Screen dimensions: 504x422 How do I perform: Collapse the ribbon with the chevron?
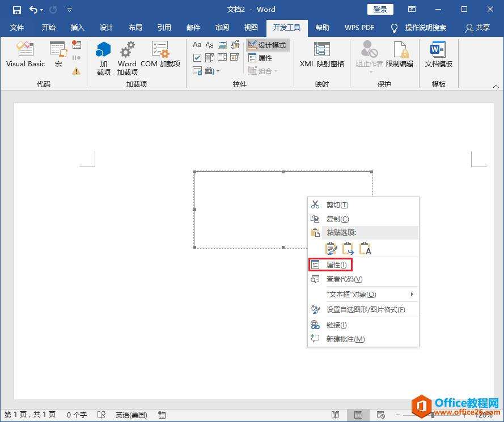[x=495, y=86]
